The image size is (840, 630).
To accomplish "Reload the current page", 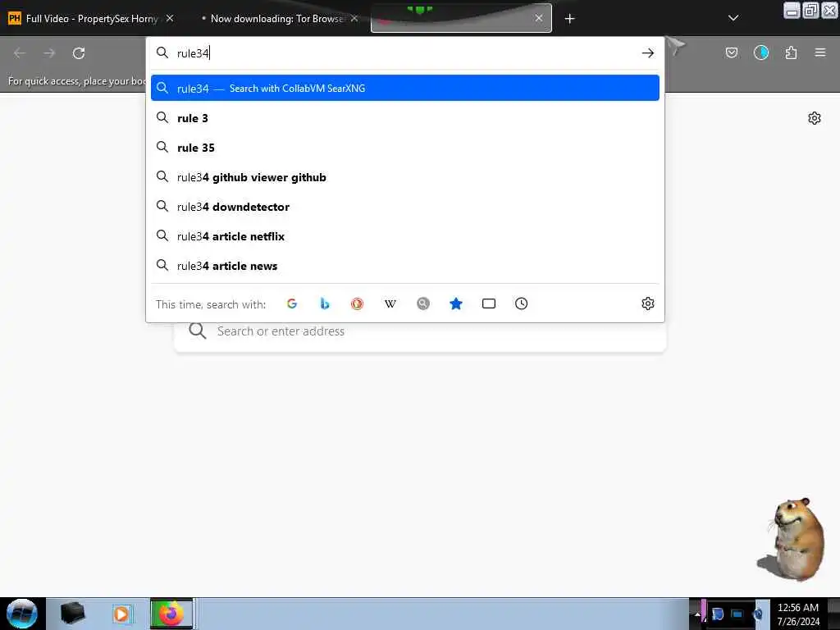I will (79, 53).
